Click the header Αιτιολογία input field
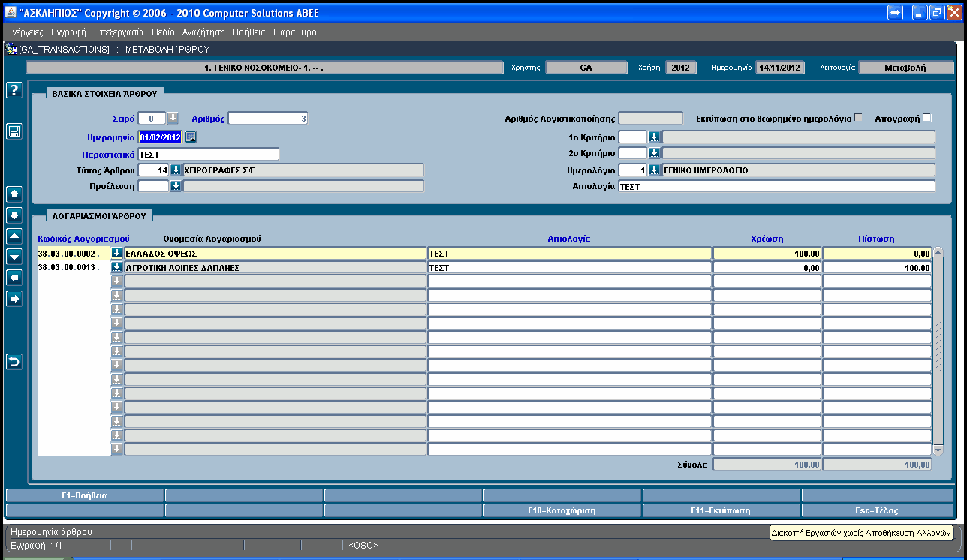Image resolution: width=967 pixels, height=560 pixels. (776, 186)
